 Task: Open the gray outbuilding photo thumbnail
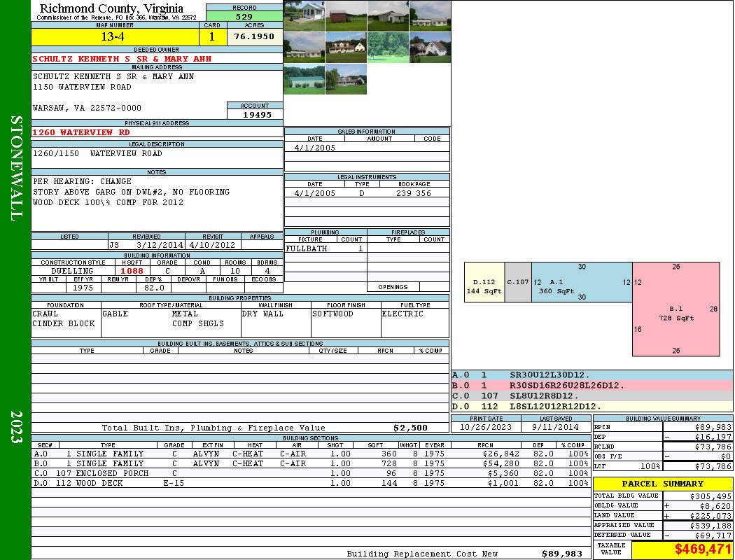point(388,15)
